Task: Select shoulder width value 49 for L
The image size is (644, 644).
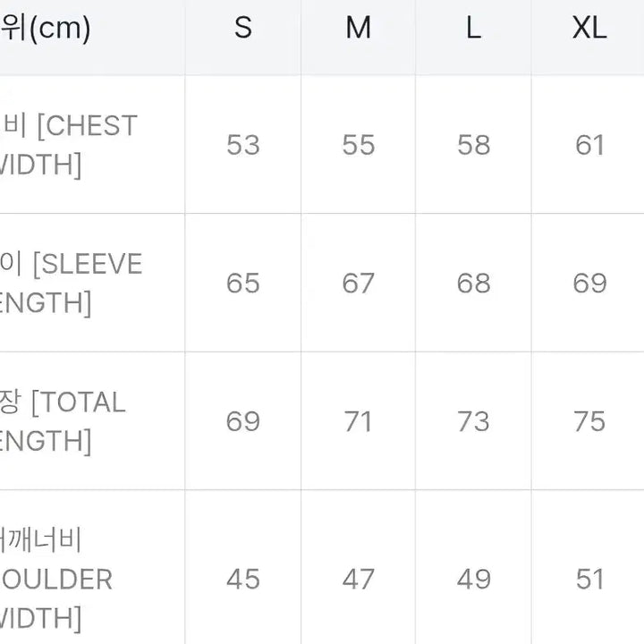Action: tap(473, 579)
